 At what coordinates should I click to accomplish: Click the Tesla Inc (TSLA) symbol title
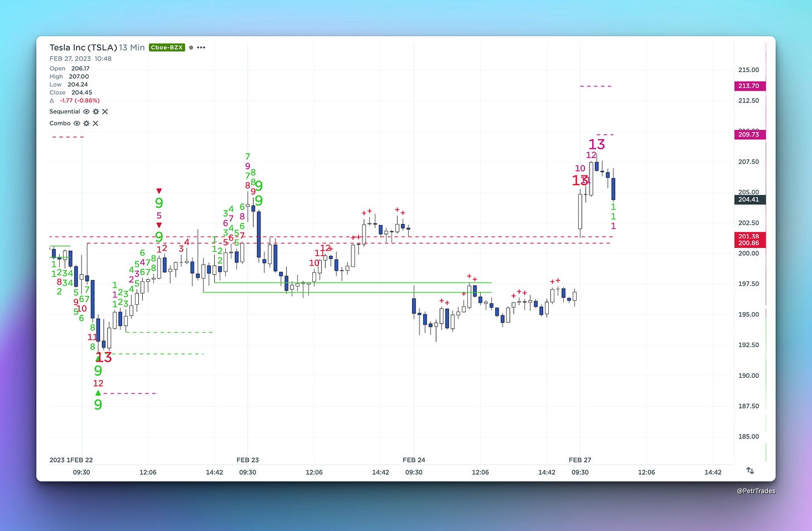pyautogui.click(x=83, y=47)
